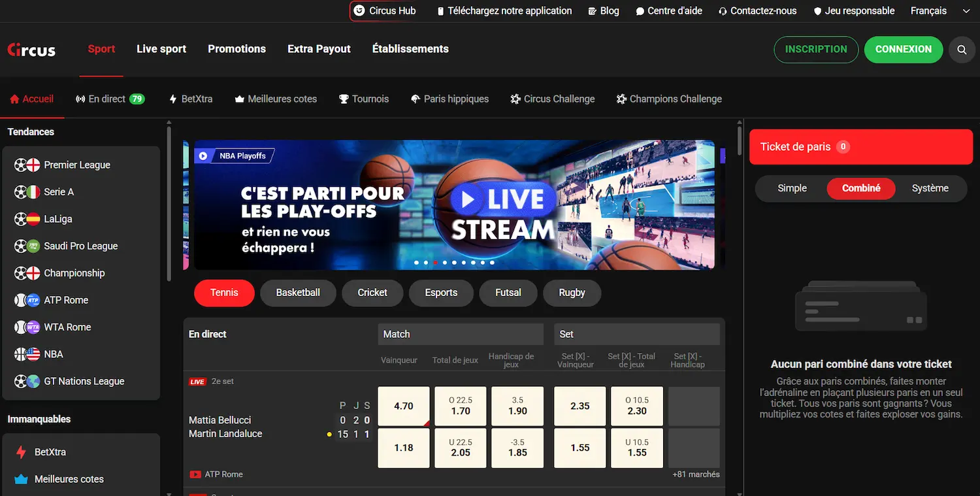Filter by Futsal sport chip
This screenshot has height=496, width=980.
pos(508,293)
